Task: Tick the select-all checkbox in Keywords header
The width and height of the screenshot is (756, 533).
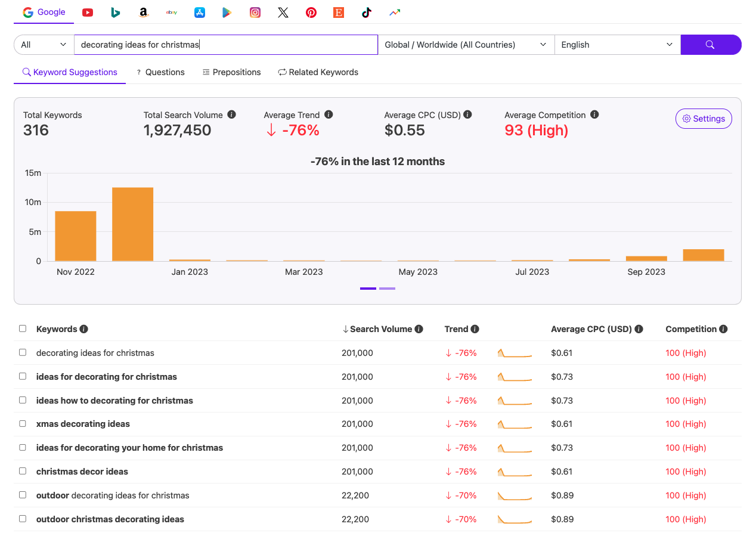Action: [x=23, y=329]
